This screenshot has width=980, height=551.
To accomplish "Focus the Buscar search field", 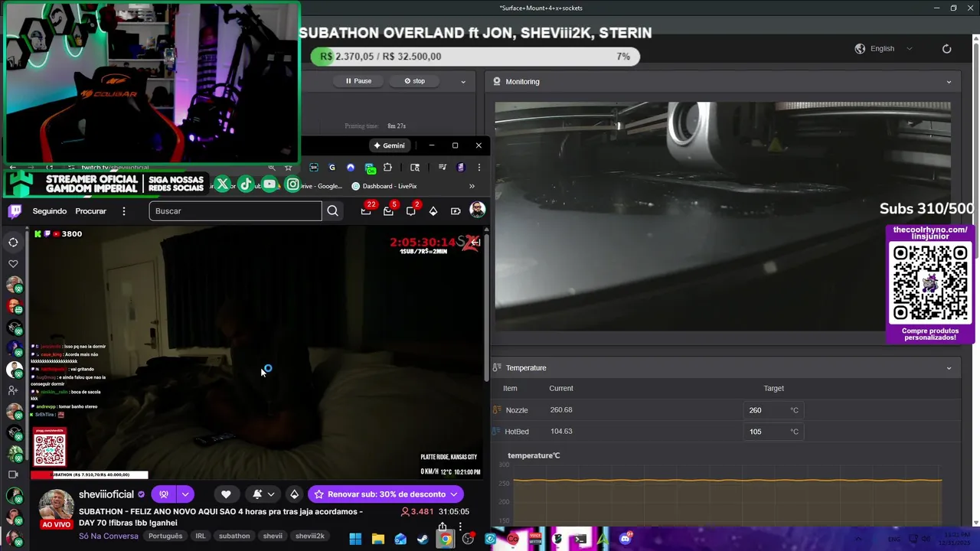I will pos(235,211).
